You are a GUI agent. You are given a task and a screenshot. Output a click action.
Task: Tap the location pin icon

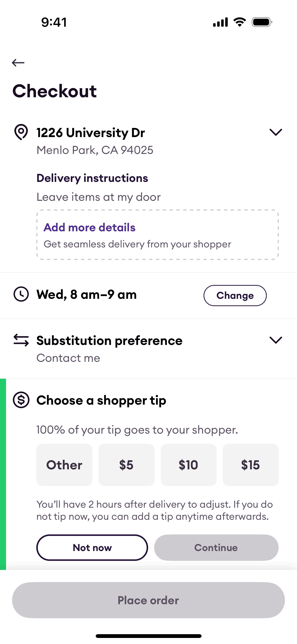coord(21,132)
